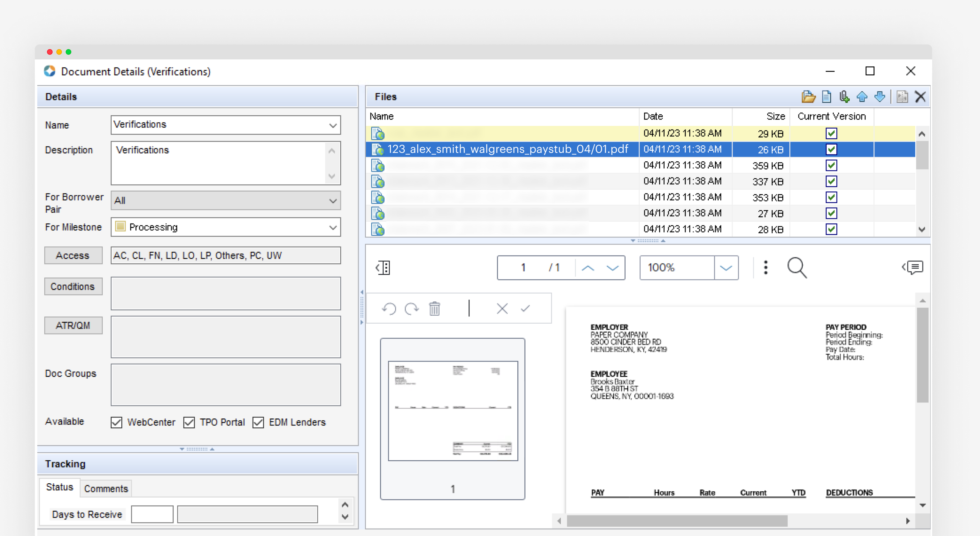
Task: Open the 100% zoom level dropdown
Action: tap(726, 268)
